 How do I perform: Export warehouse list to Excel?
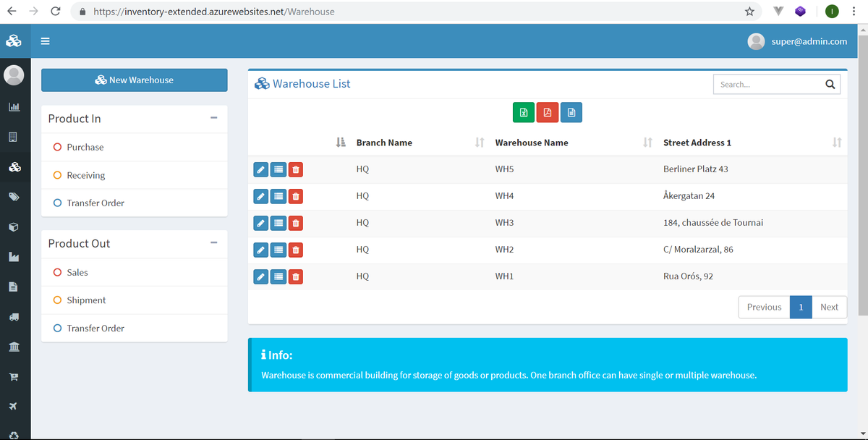523,112
